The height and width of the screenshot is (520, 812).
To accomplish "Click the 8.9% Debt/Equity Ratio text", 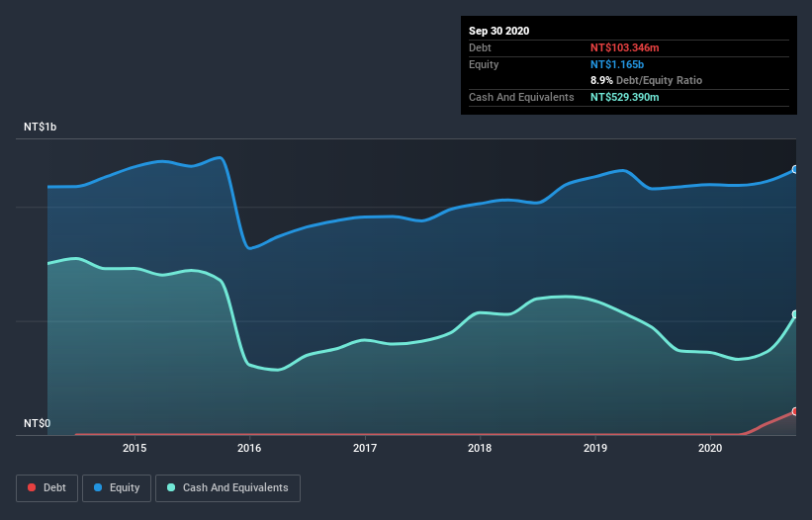I will [x=646, y=81].
